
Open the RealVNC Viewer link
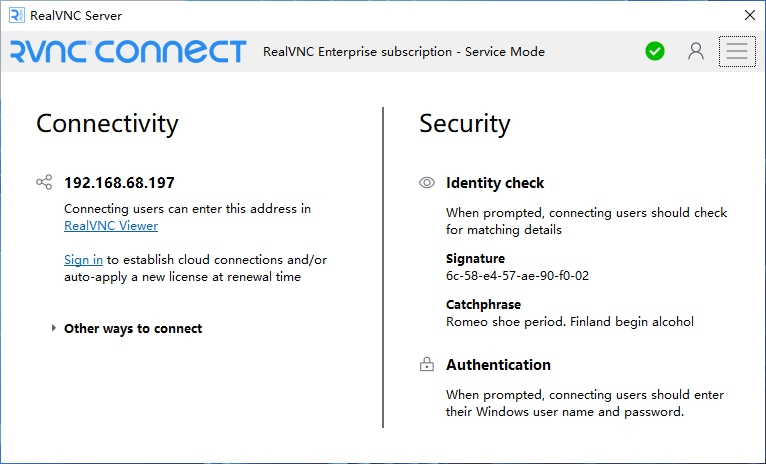(x=111, y=226)
